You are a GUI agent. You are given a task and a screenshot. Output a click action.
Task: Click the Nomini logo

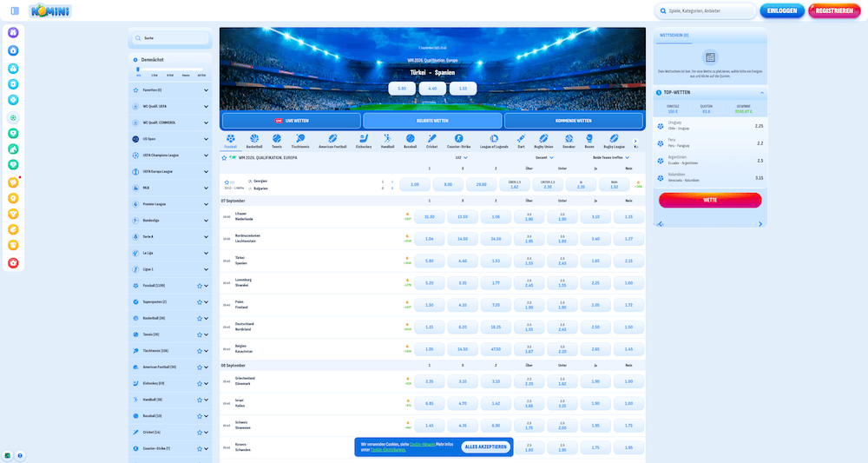pyautogui.click(x=50, y=11)
